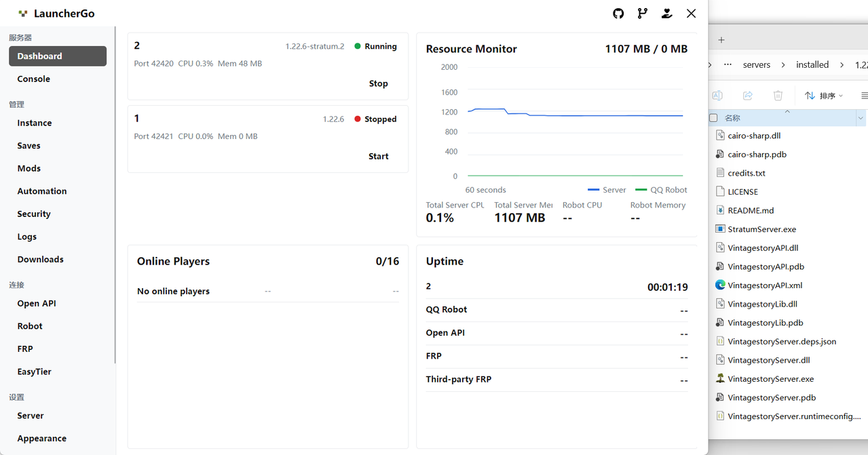Expand chevron after installed in breadcrumb
868x455 pixels.
coord(842,65)
